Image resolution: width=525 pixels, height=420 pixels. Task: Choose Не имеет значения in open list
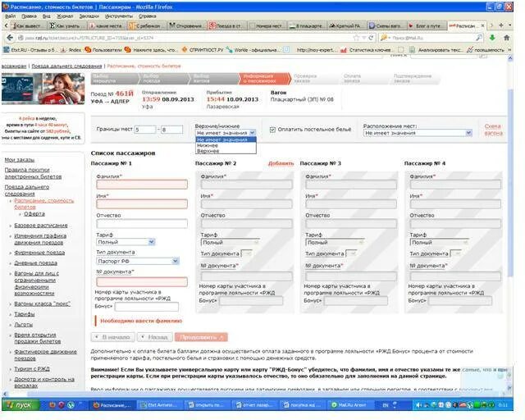[x=226, y=139]
